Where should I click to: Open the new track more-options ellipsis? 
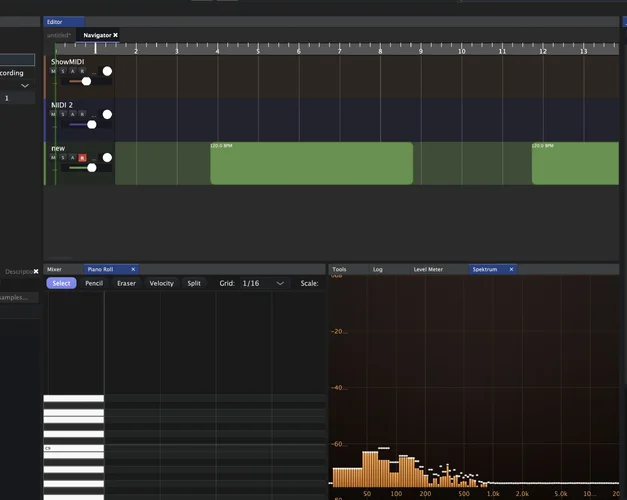click(x=94, y=159)
